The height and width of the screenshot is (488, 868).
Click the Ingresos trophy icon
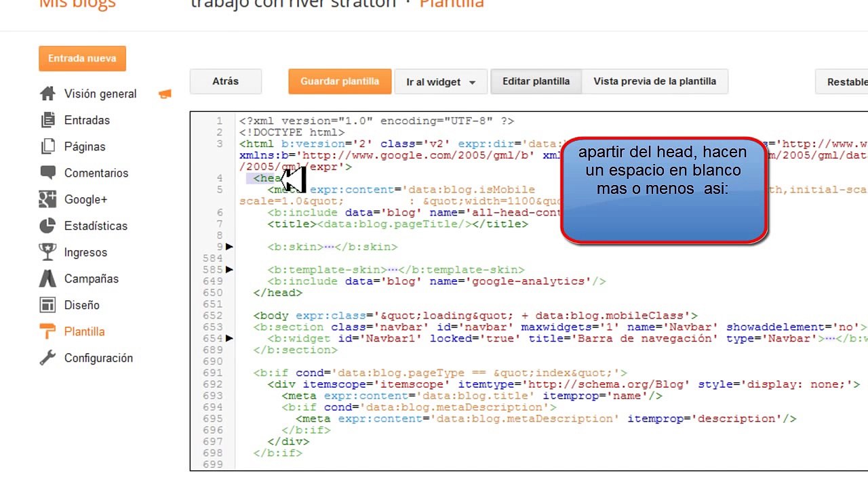click(x=47, y=252)
